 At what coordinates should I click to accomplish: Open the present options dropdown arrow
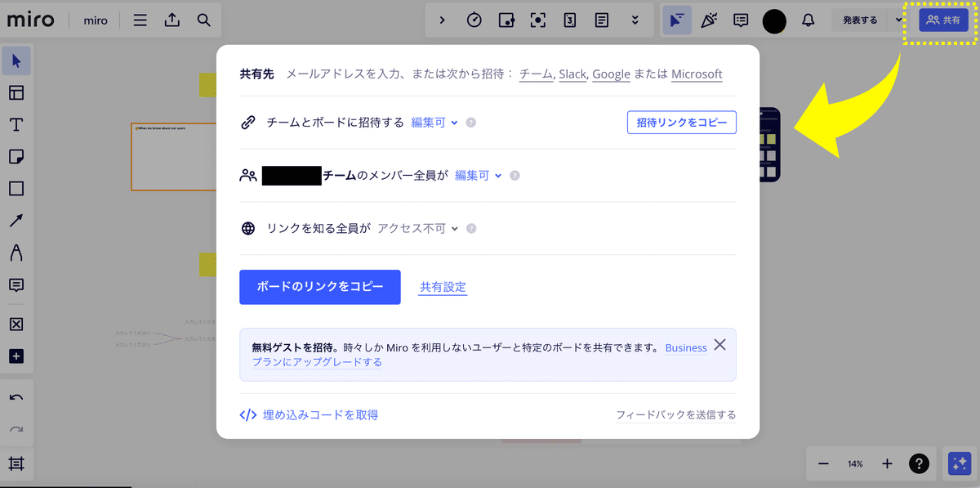point(899,20)
